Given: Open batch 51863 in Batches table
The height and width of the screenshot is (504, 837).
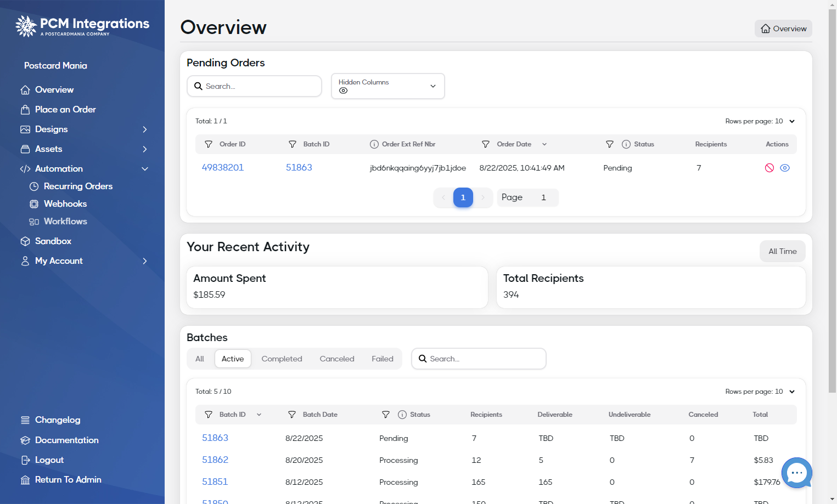Looking at the screenshot, I should point(215,438).
